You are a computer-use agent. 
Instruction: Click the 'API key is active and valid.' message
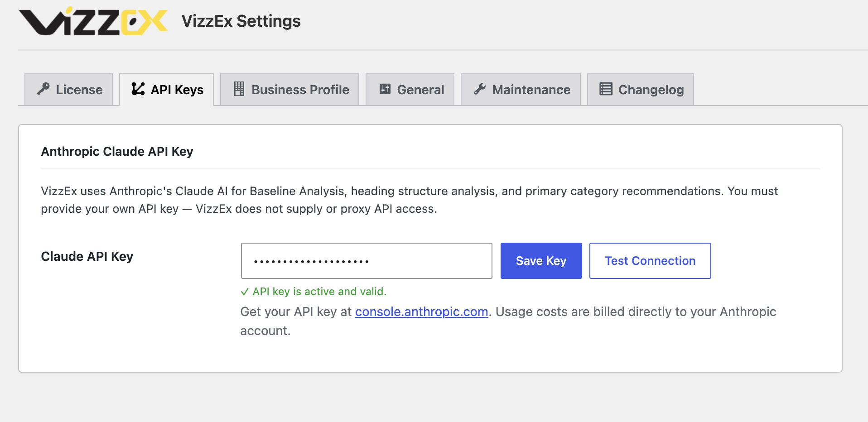pyautogui.click(x=319, y=292)
